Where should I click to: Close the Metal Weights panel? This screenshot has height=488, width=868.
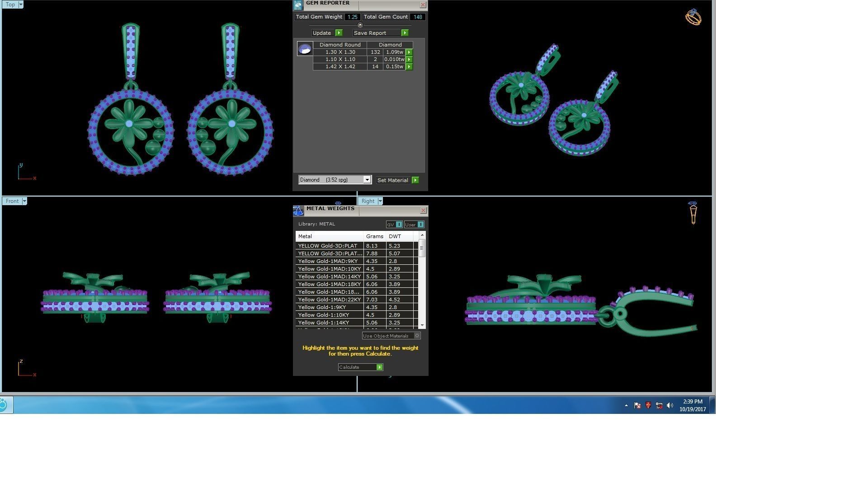click(423, 211)
